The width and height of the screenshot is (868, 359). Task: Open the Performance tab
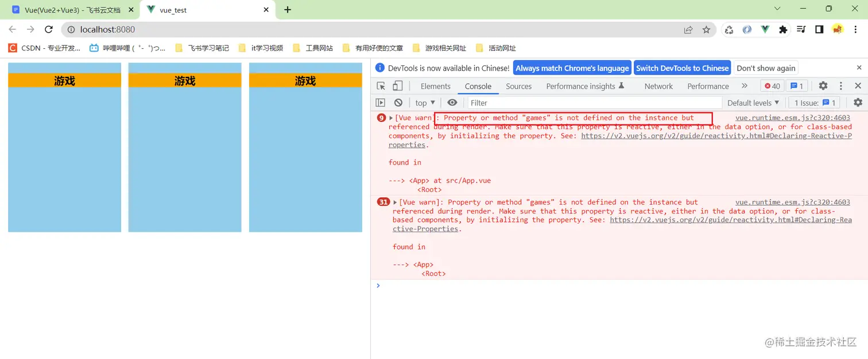click(708, 86)
